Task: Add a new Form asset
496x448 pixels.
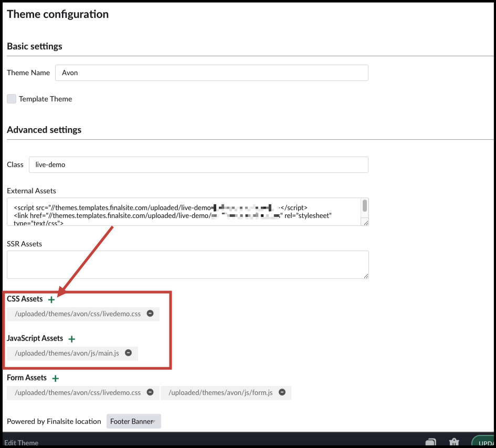Action: (x=56, y=378)
